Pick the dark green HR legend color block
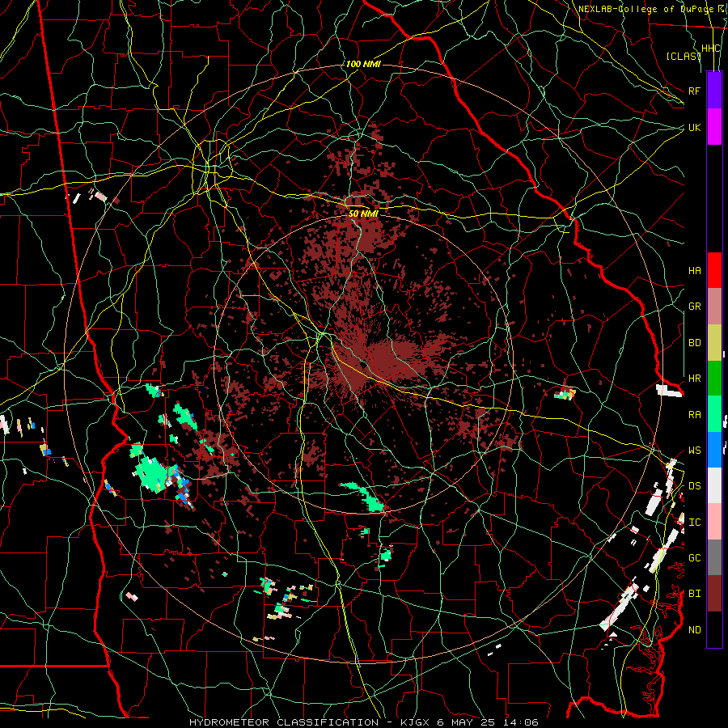 click(x=714, y=378)
